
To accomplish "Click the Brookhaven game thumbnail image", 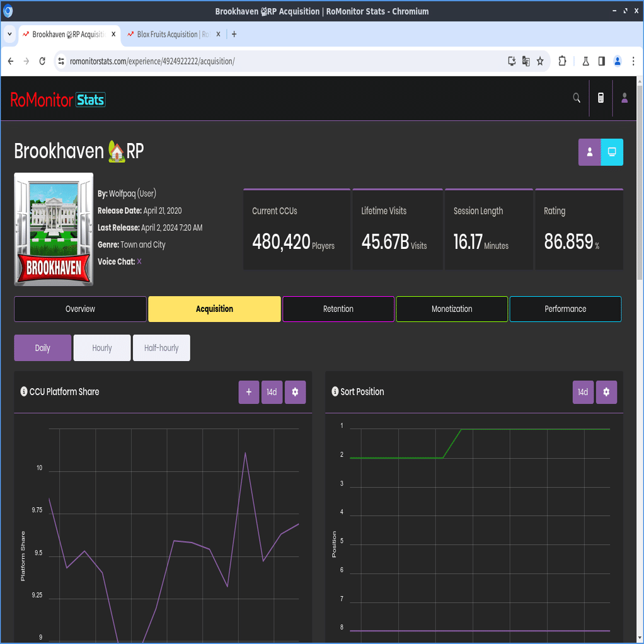I will [x=54, y=229].
